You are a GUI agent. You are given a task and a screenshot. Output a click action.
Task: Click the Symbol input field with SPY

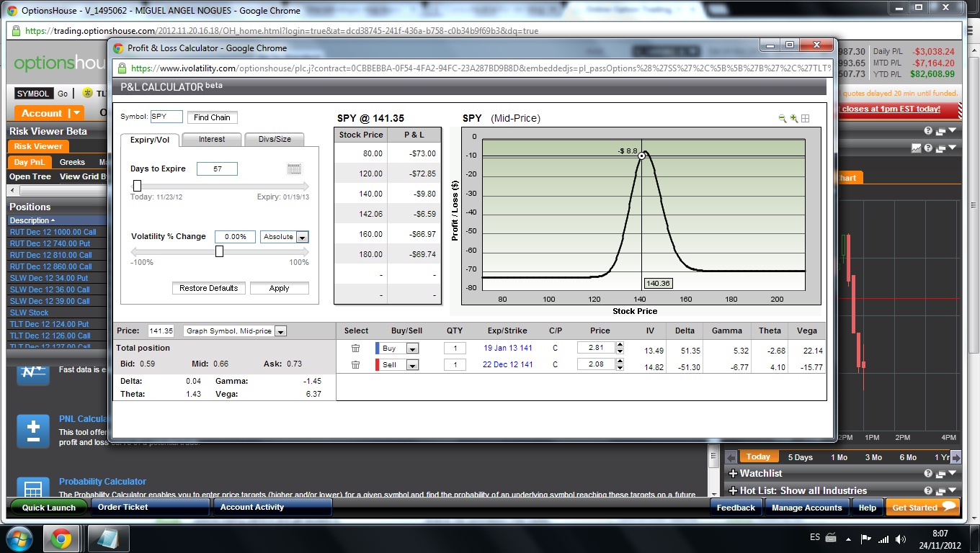coord(166,117)
